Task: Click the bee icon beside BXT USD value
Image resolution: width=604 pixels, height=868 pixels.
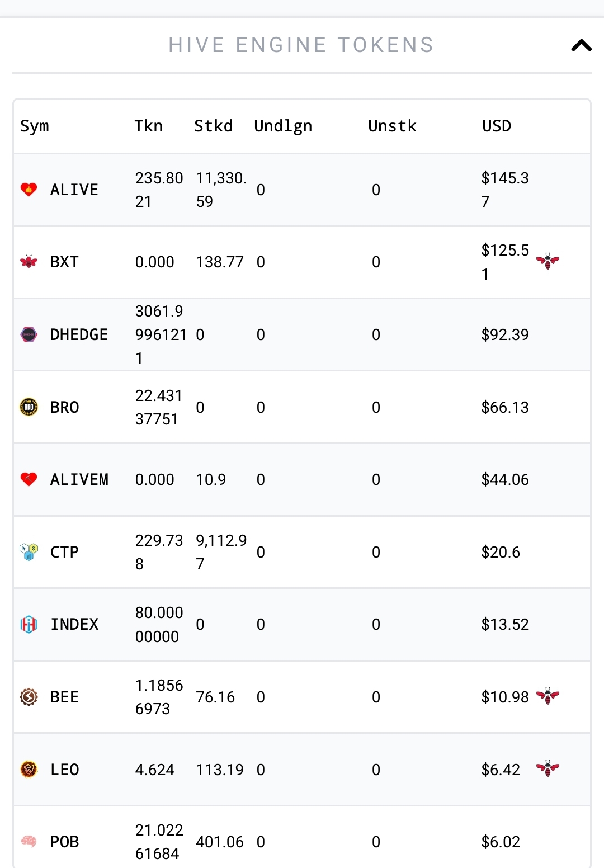Action: [548, 261]
